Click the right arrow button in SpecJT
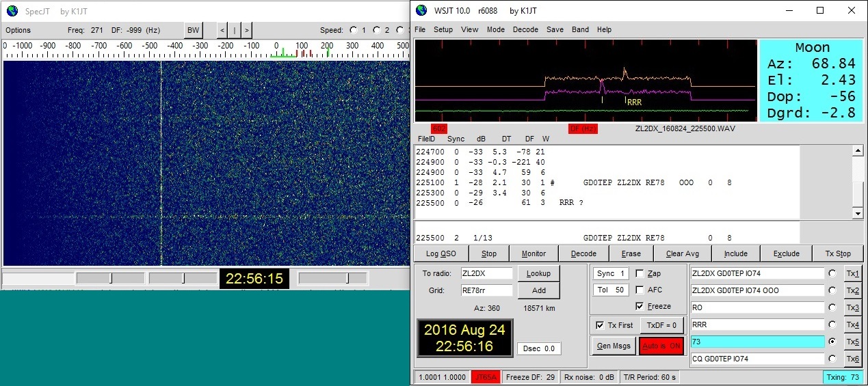This screenshot has height=386, width=868. 246,30
